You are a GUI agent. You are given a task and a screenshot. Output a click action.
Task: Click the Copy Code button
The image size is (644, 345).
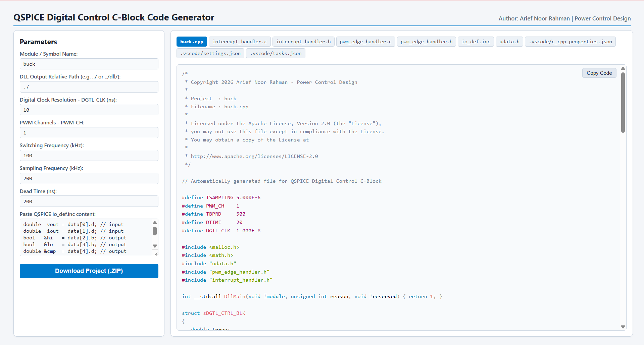[x=599, y=73]
